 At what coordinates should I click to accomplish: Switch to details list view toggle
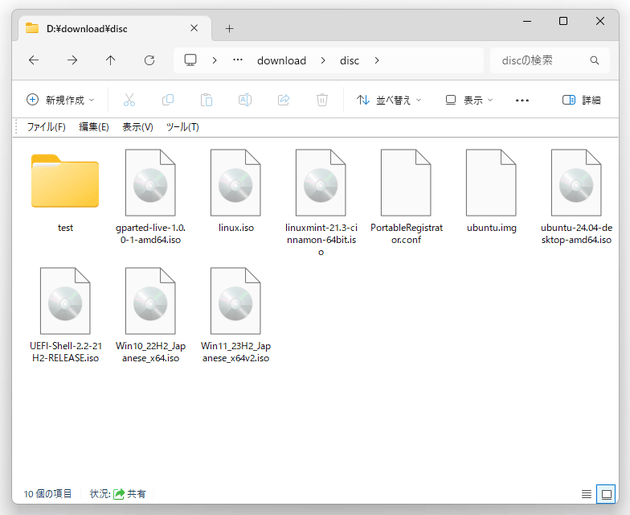coord(586,494)
